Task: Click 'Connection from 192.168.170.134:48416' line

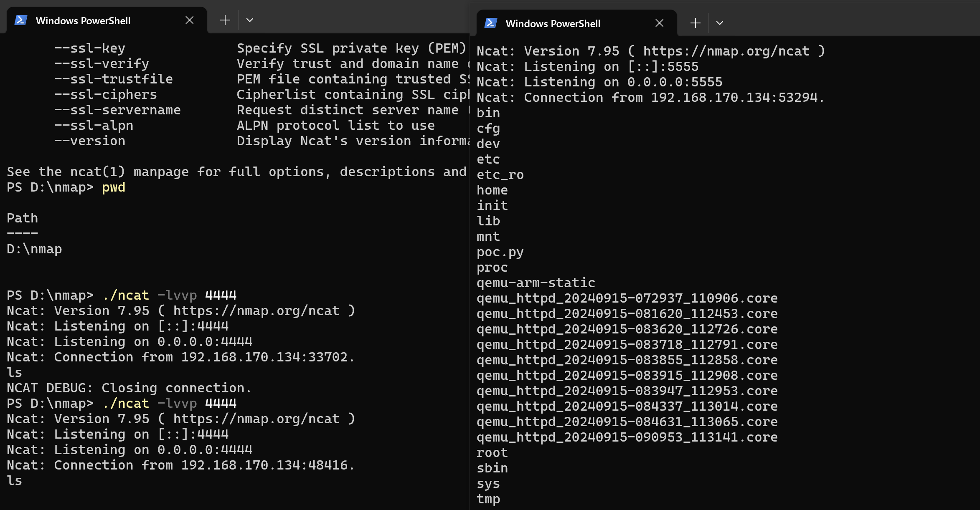Action: [x=181, y=465]
